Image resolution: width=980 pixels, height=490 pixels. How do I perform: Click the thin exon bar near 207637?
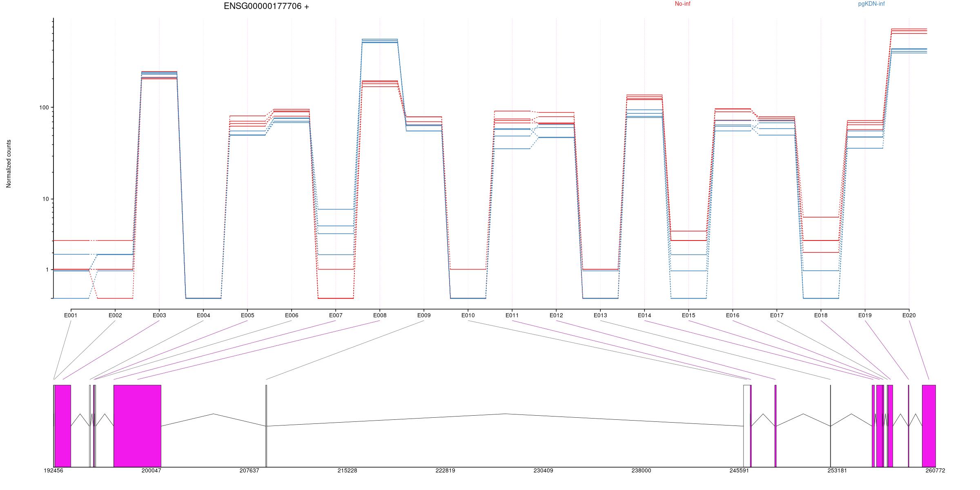[266, 426]
